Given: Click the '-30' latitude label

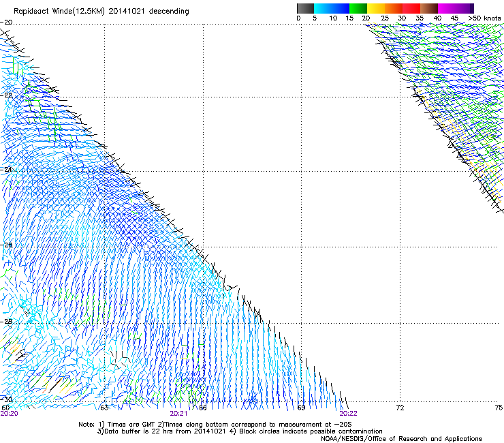Looking at the screenshot, I should tap(6, 399).
